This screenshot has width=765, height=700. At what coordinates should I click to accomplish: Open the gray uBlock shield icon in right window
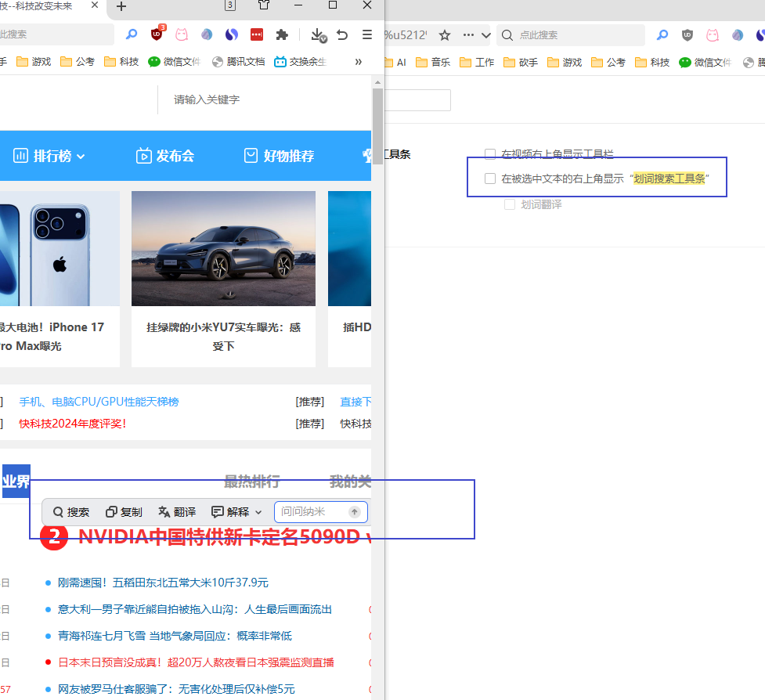point(687,35)
